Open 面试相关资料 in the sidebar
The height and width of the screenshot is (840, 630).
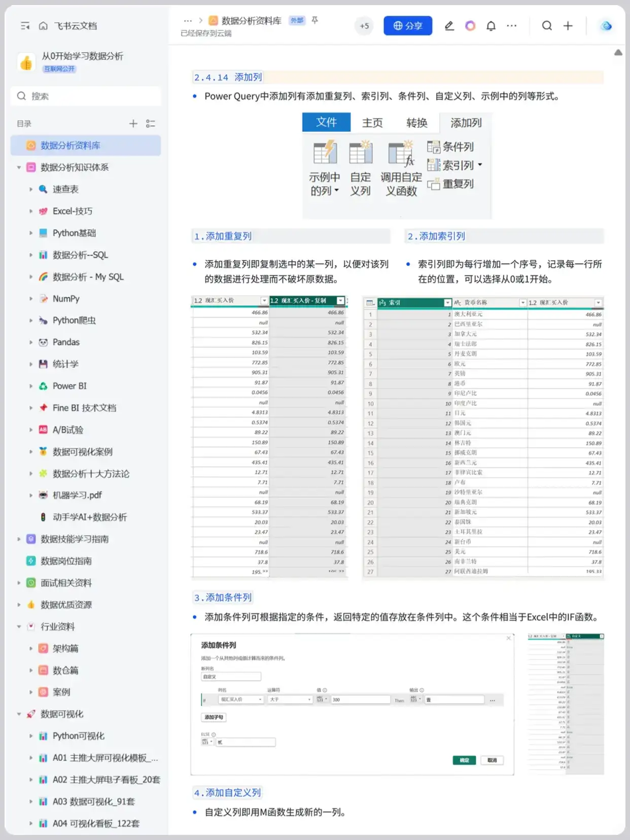[x=66, y=583]
